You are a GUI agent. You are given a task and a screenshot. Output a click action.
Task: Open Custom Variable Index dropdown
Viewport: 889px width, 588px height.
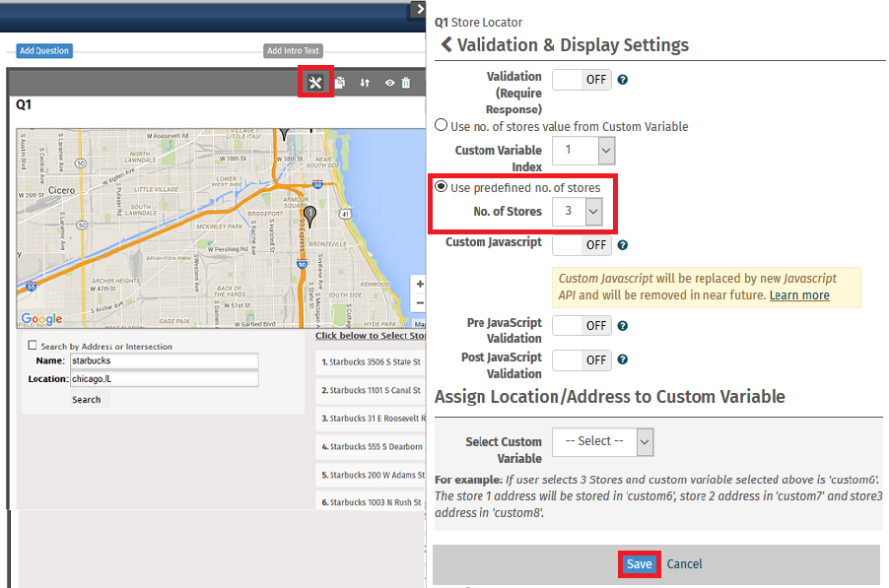(583, 151)
